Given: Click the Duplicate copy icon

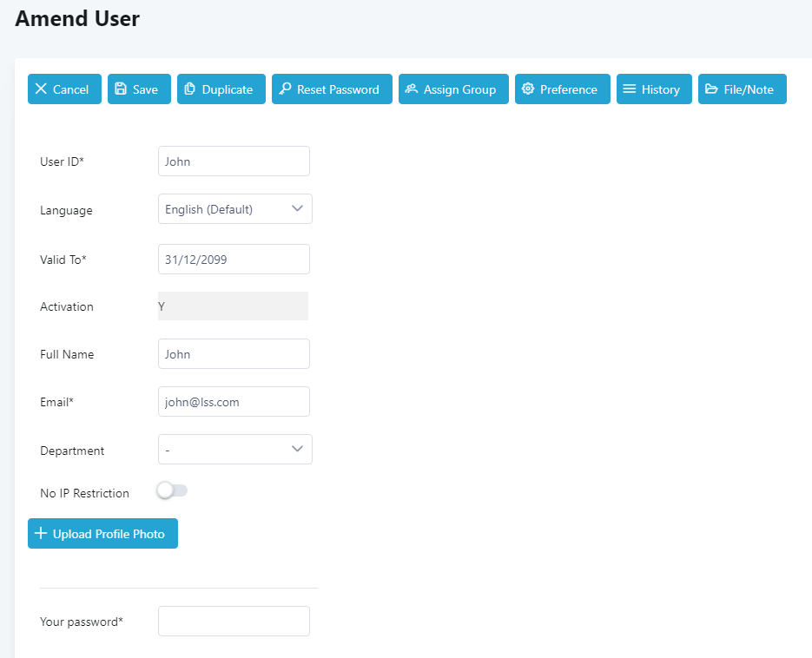Looking at the screenshot, I should 190,89.
